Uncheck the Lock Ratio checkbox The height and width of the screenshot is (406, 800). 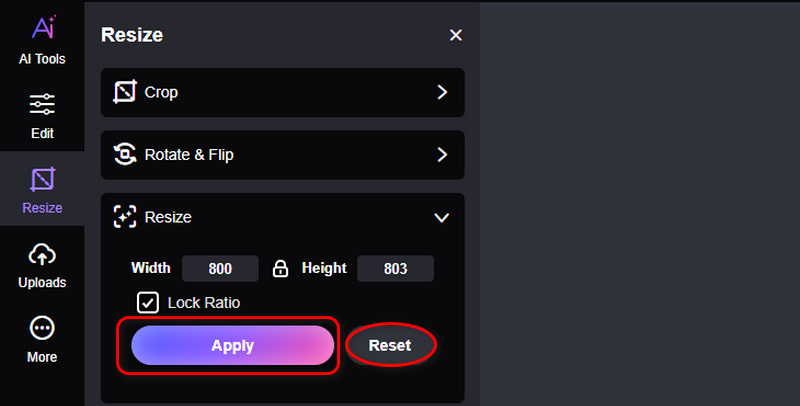coord(148,302)
